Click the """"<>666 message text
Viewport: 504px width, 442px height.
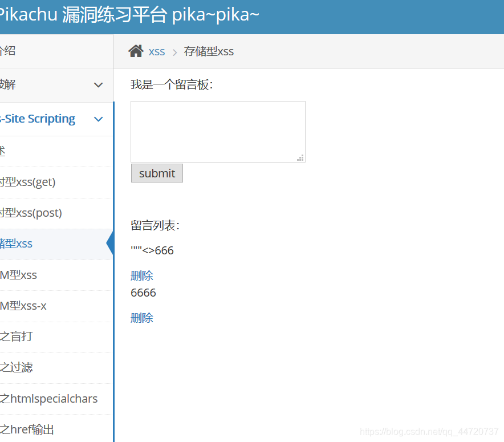pos(152,250)
